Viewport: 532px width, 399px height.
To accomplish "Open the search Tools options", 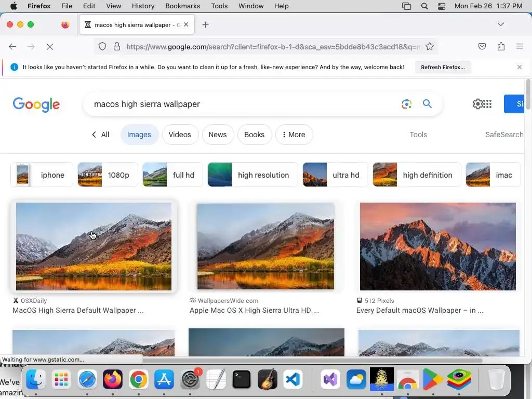I will coord(418,135).
